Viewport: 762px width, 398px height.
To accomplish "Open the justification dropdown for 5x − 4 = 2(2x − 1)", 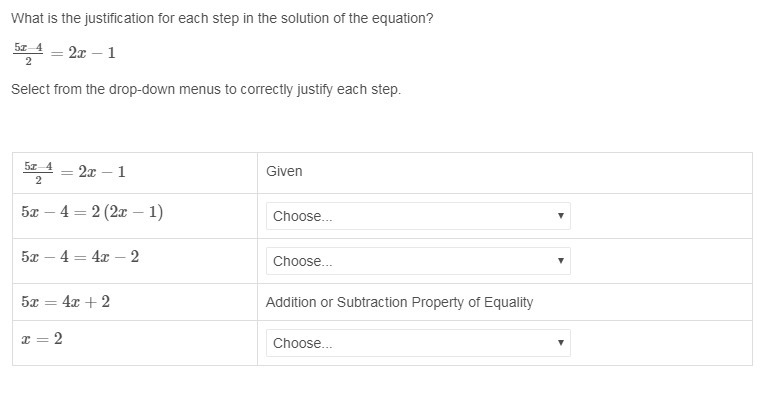I will tap(418, 216).
